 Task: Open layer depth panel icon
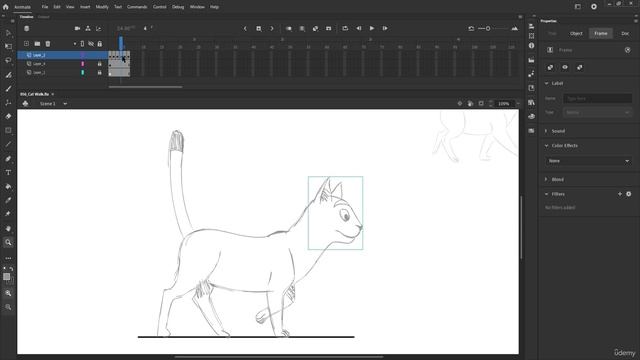coord(98,29)
